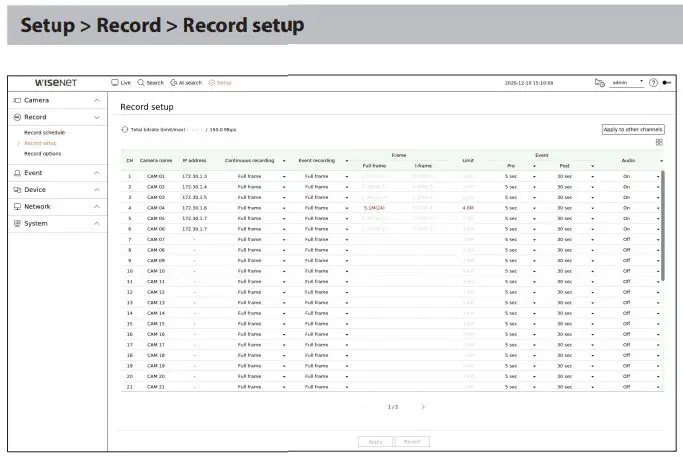The width and height of the screenshot is (683, 457).
Task: Open CAM 15 post event time dropdown
Action: click(x=592, y=324)
